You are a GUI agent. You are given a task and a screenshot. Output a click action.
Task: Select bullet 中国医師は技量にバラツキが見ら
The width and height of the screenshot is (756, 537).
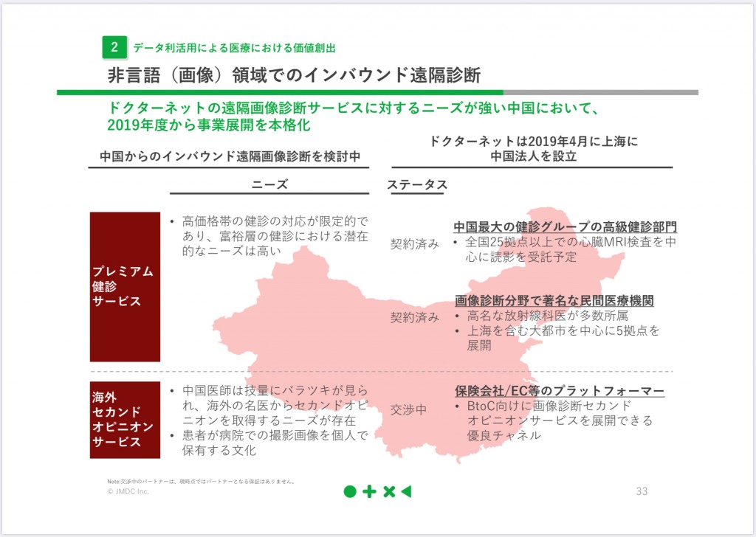275,391
